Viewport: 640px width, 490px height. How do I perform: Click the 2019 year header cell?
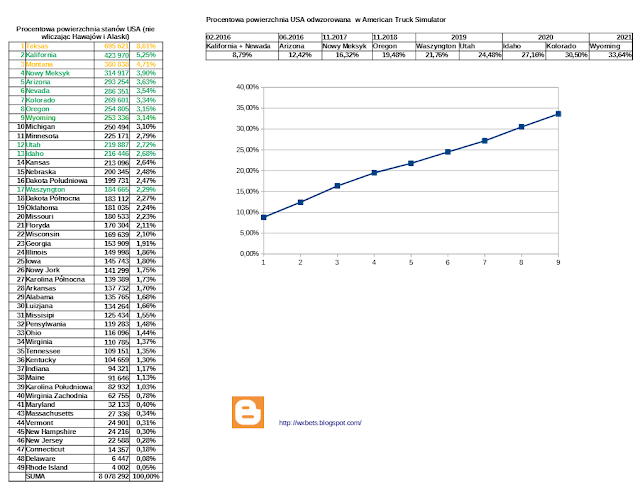(459, 37)
